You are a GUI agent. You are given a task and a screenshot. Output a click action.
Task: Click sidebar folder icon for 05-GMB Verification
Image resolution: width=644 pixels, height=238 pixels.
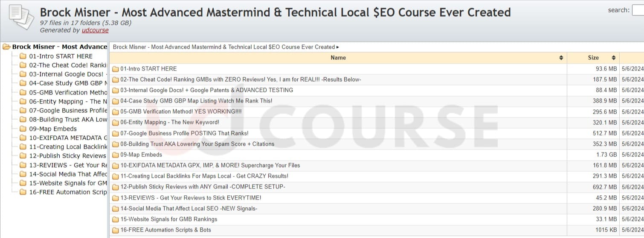(23, 92)
